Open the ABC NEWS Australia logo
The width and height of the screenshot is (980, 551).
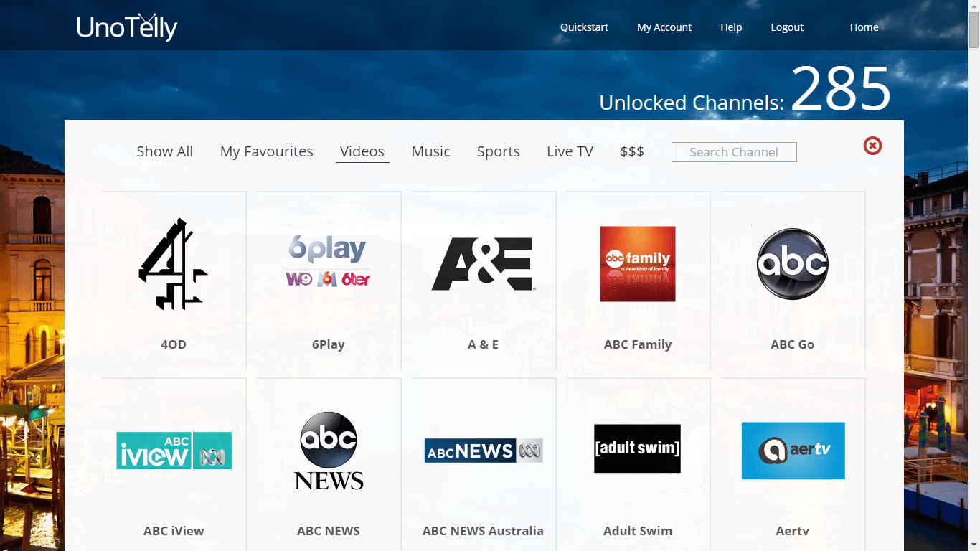click(483, 451)
